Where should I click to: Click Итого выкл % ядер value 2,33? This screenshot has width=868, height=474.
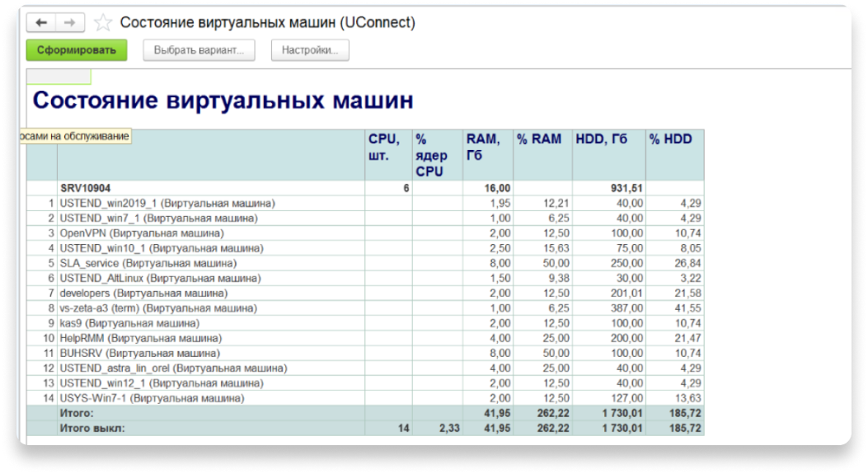(x=449, y=428)
